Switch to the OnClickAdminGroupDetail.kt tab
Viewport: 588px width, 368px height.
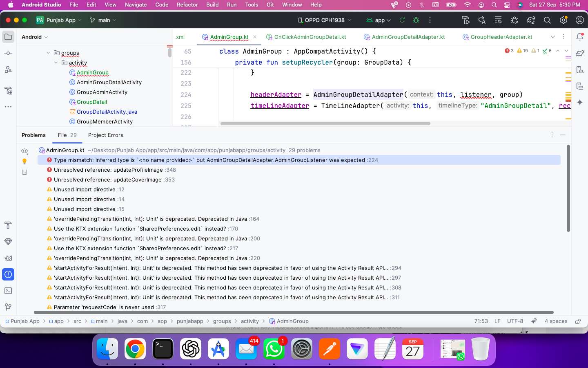(x=306, y=37)
